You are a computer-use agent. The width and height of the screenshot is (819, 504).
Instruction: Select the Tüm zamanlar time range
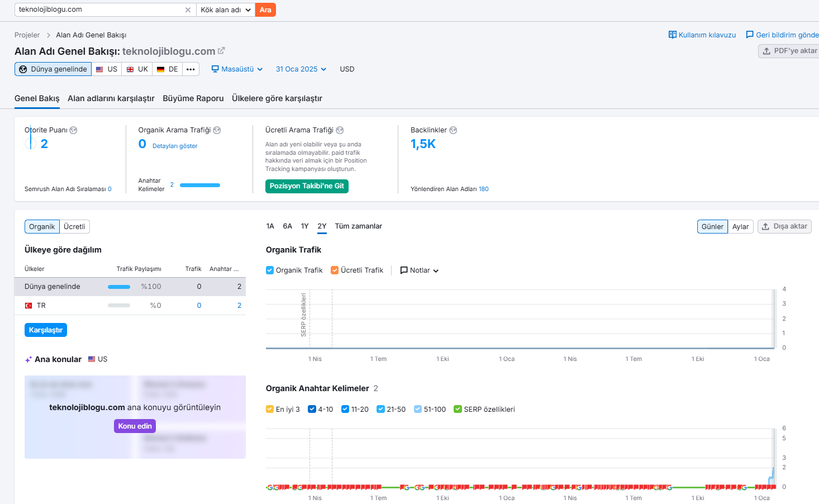(x=359, y=226)
